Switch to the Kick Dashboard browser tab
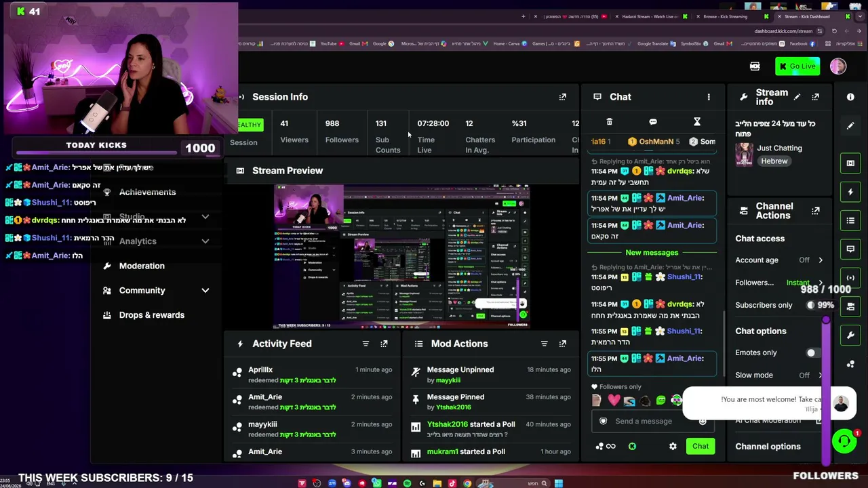 click(810, 16)
